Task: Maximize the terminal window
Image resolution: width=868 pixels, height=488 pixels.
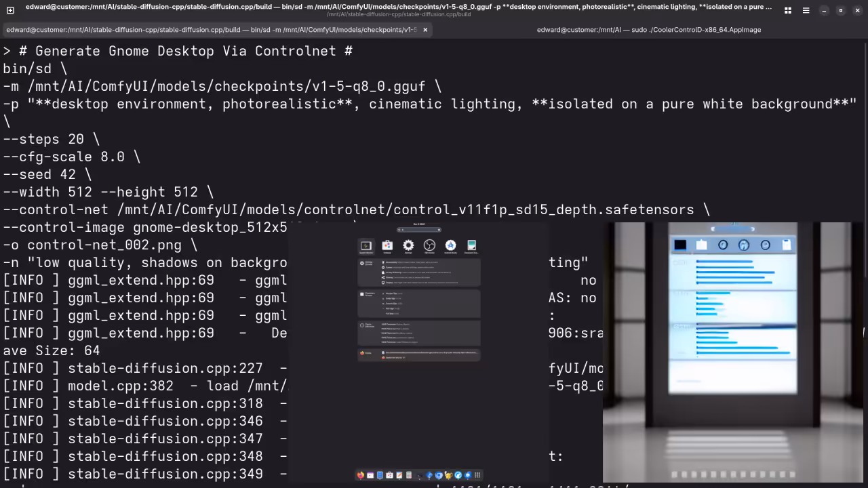Action: point(840,10)
